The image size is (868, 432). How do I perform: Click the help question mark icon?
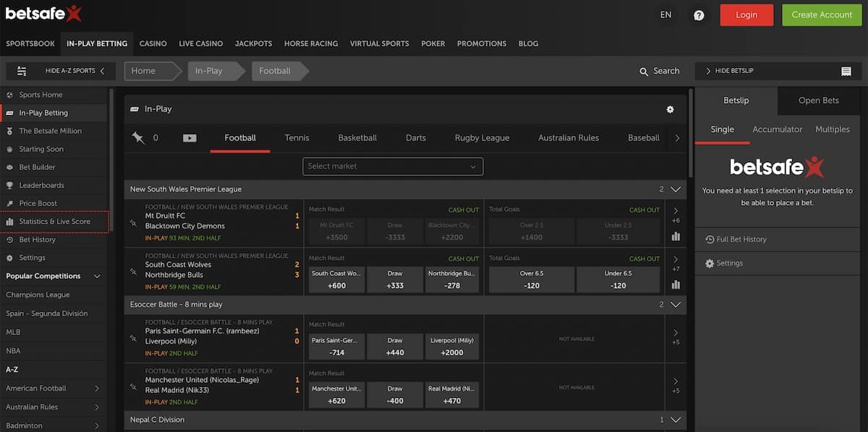(x=699, y=15)
